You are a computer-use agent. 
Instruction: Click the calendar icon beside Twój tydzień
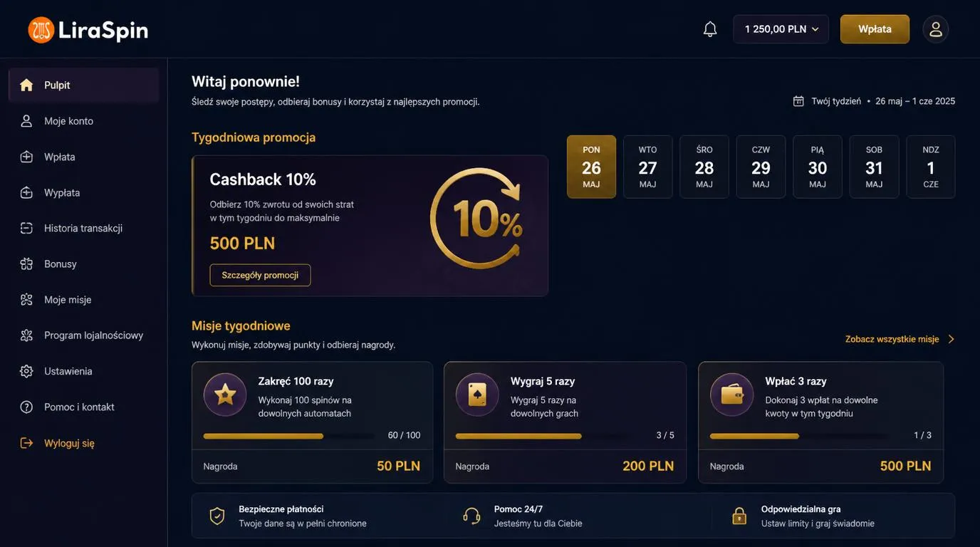tap(798, 101)
